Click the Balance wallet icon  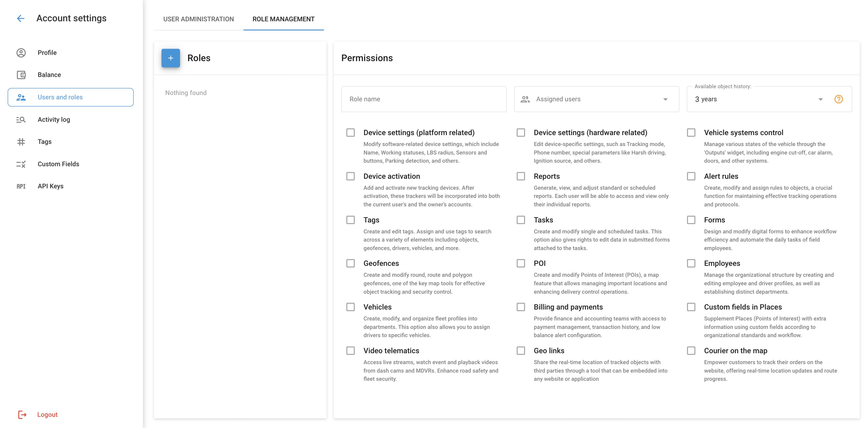21,75
